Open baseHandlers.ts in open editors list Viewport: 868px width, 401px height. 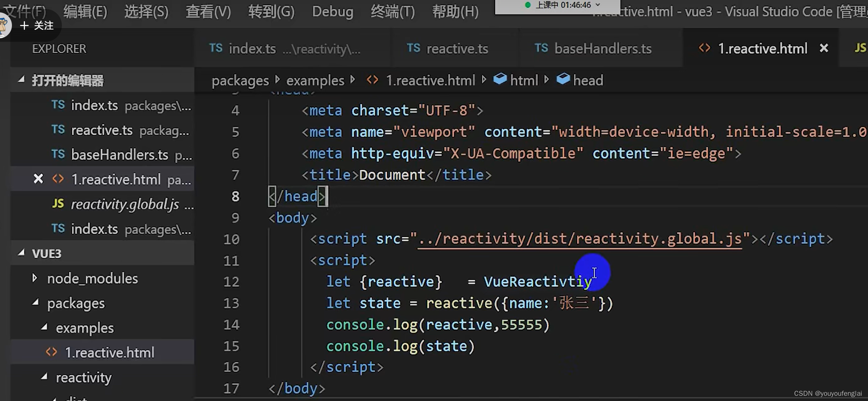point(102,154)
